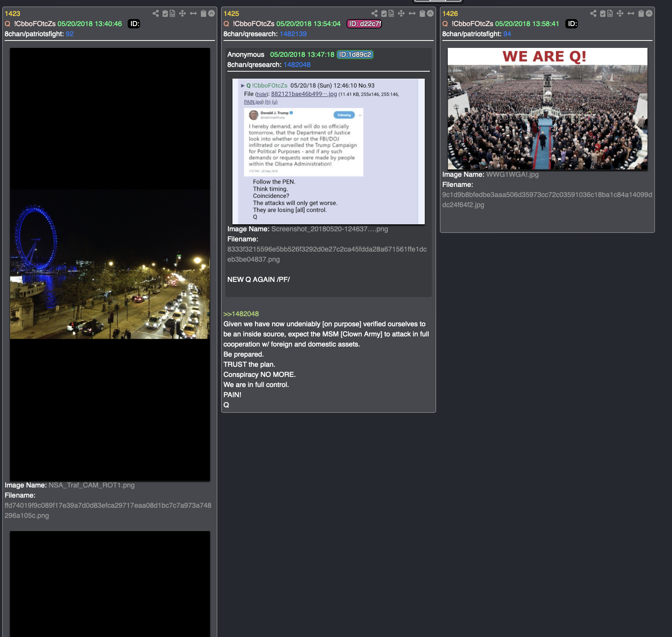Click circled up-arrow icon on post 1426

(649, 14)
